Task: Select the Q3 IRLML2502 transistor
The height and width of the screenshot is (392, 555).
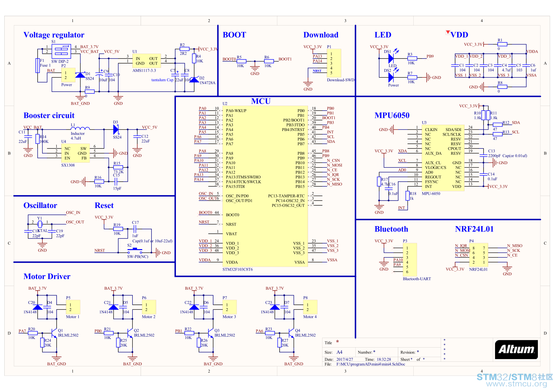Action: tap(210, 333)
